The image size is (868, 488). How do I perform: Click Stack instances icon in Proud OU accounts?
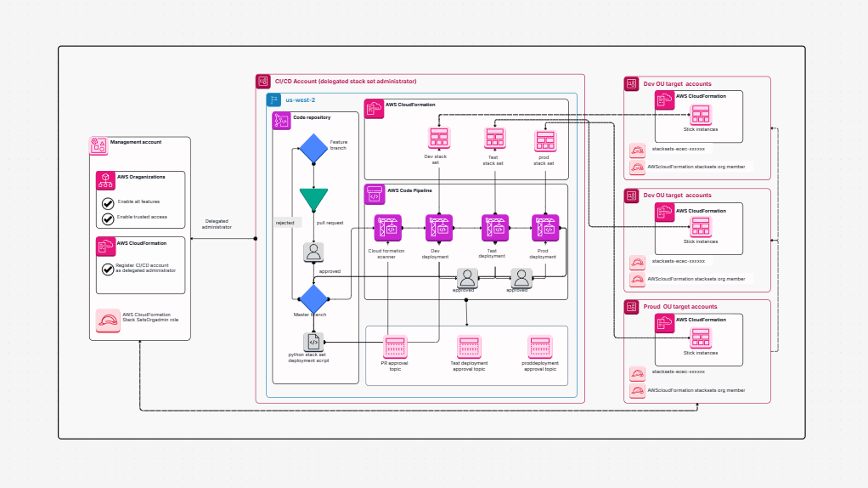[701, 338]
